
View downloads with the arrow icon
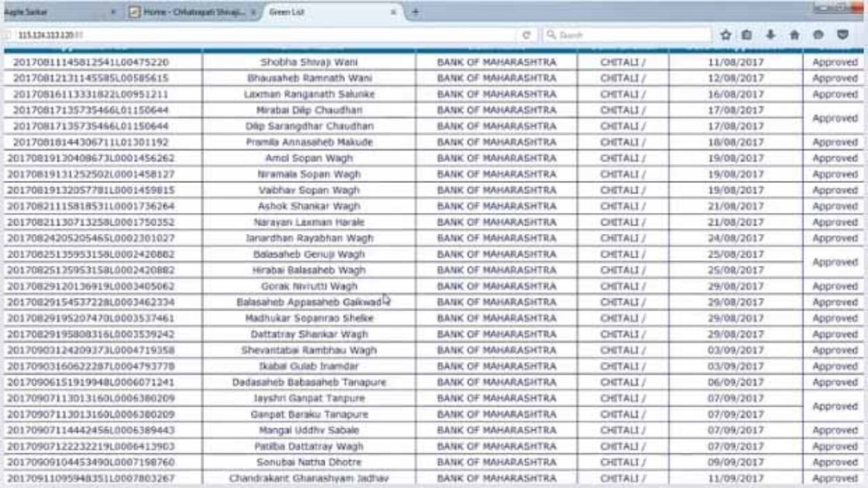(771, 35)
